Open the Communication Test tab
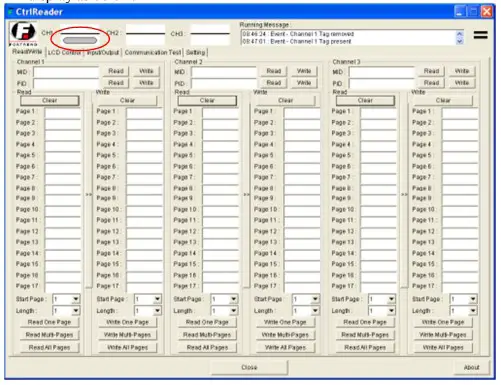The width and height of the screenshot is (501, 385). click(x=153, y=53)
